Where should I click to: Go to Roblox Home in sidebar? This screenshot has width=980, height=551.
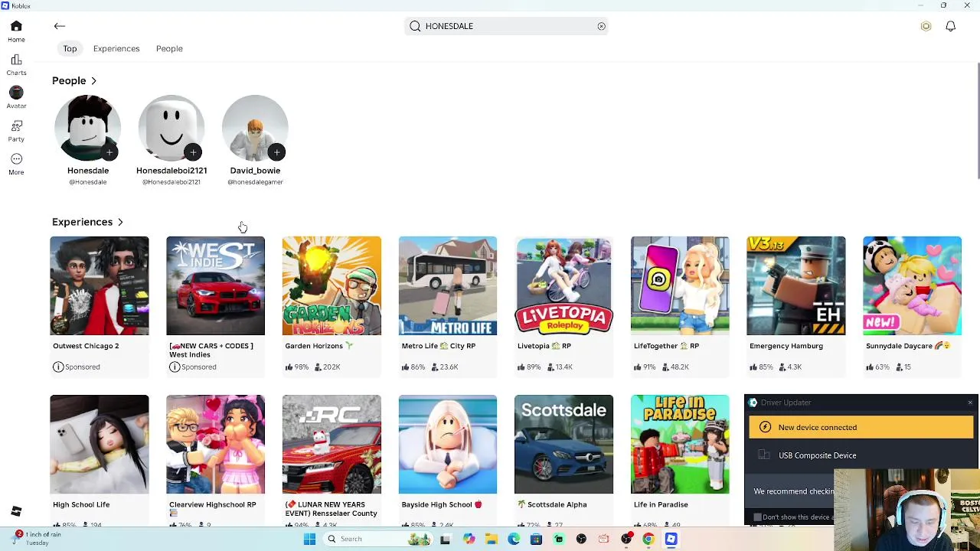click(x=16, y=31)
